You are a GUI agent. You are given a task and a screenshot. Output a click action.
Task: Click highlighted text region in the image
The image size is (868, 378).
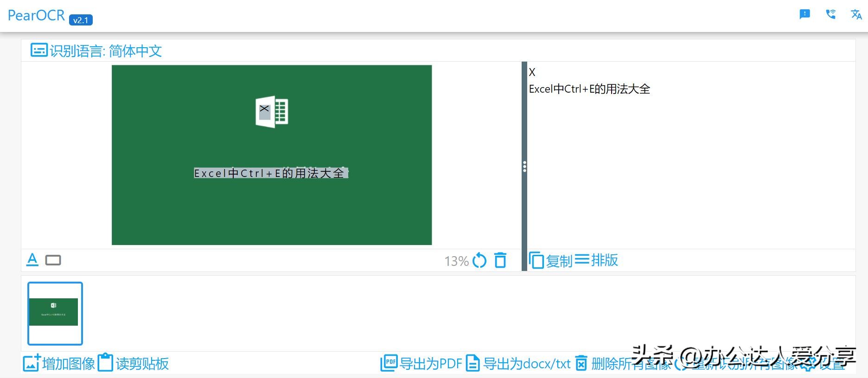click(x=271, y=173)
